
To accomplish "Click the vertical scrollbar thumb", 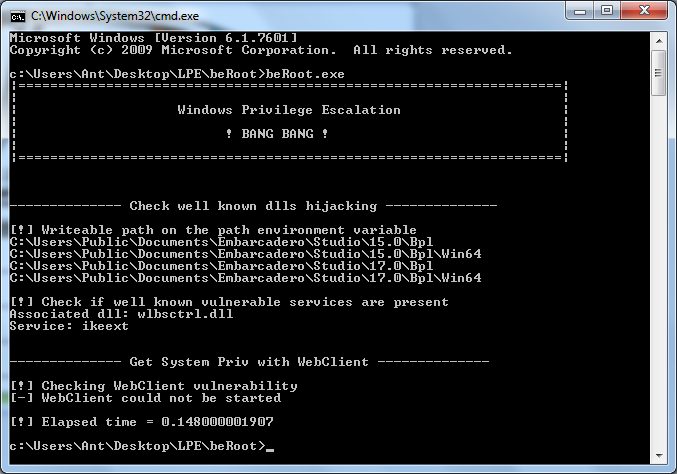I will 659,70.
